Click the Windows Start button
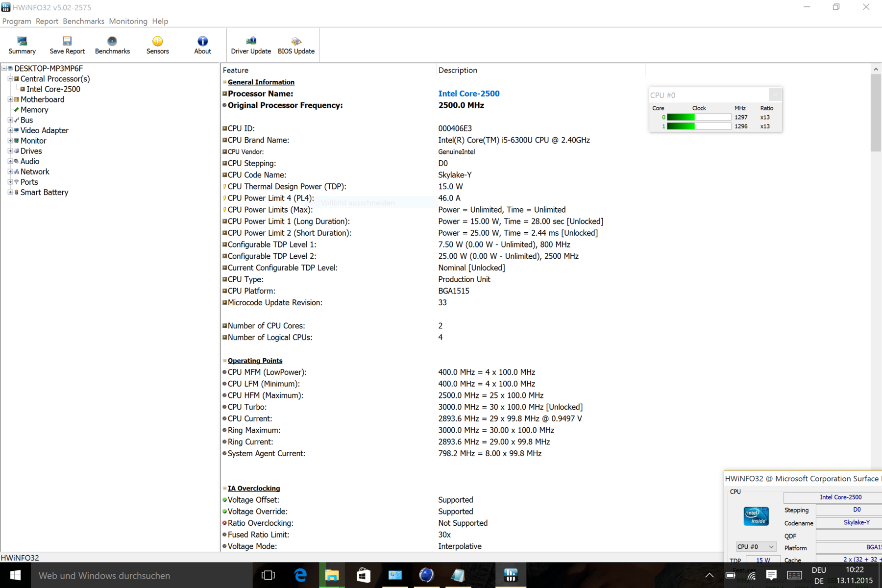The image size is (882, 588). (x=15, y=575)
